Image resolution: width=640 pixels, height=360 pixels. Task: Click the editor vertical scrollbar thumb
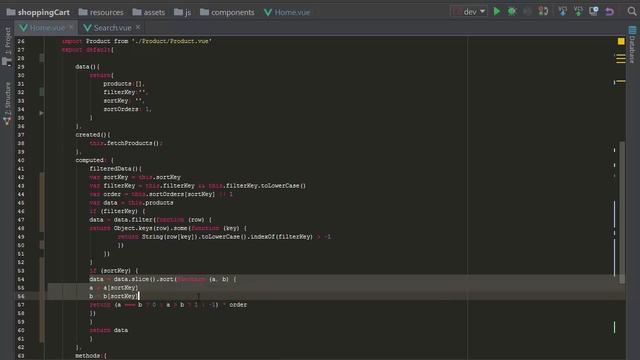click(622, 212)
